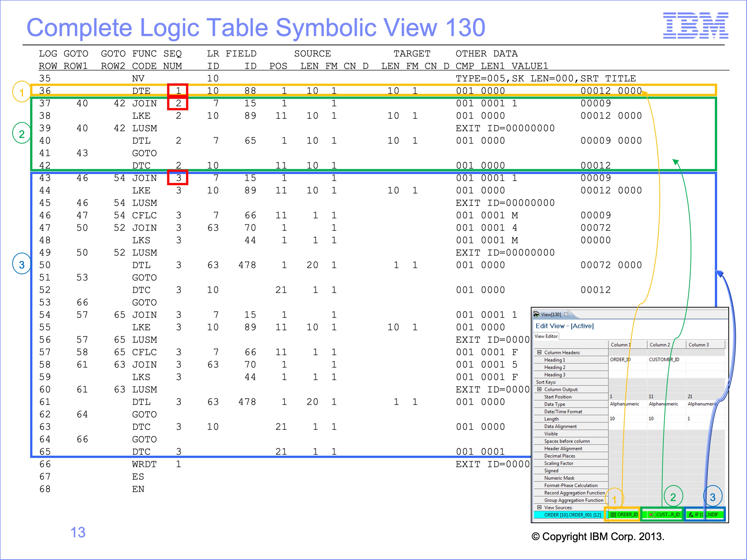Select the Column 2 header

pyautogui.click(x=667, y=345)
